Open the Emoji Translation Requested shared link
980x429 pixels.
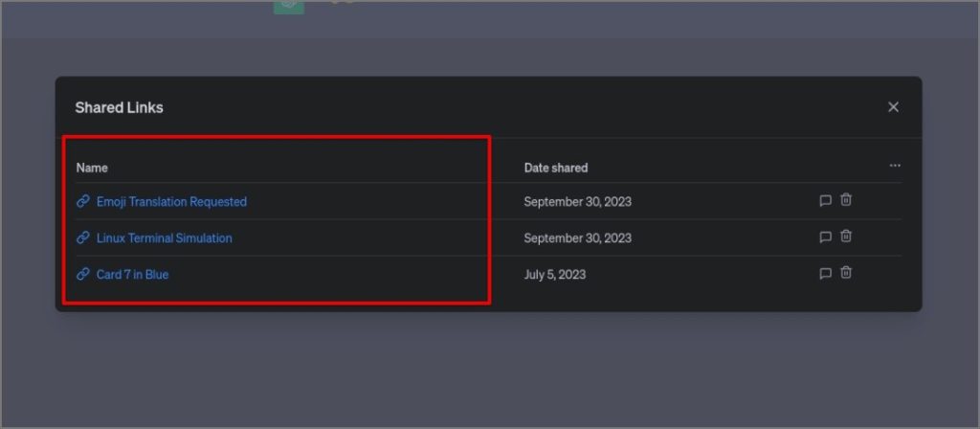172,201
